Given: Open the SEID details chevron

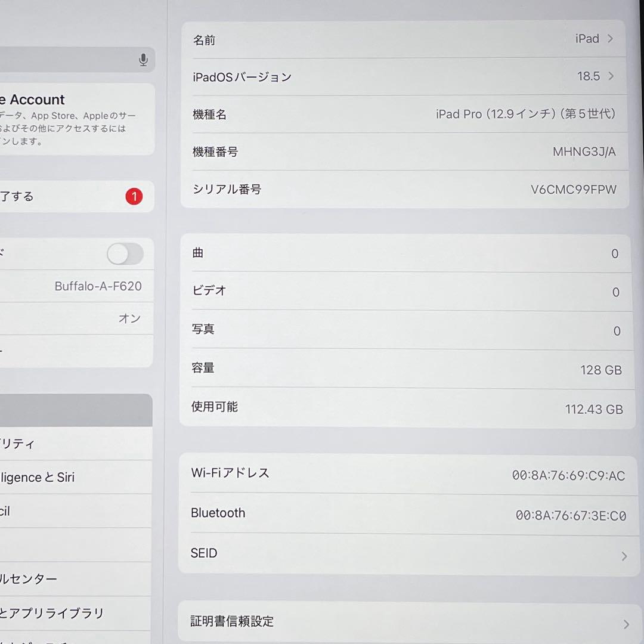Looking at the screenshot, I should click(405, 553).
